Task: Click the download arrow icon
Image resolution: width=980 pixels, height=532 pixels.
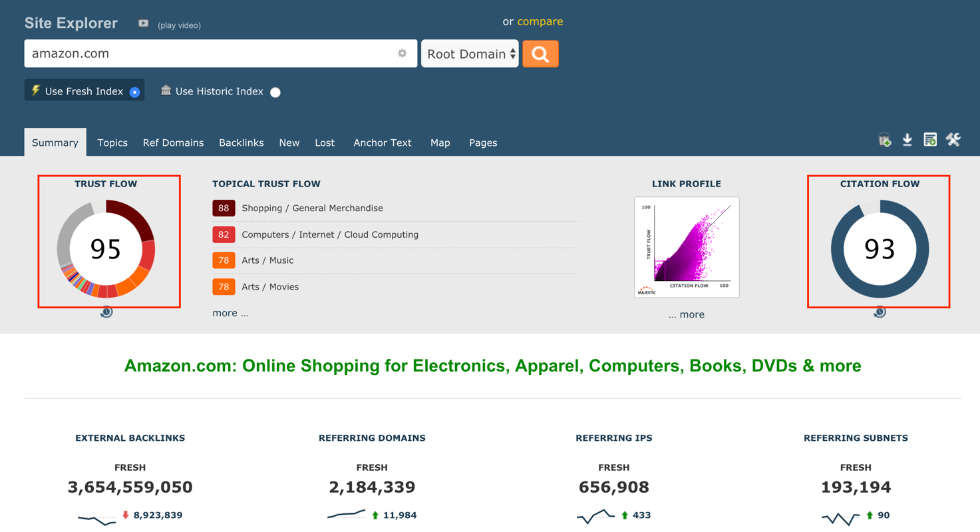Action: tap(907, 140)
